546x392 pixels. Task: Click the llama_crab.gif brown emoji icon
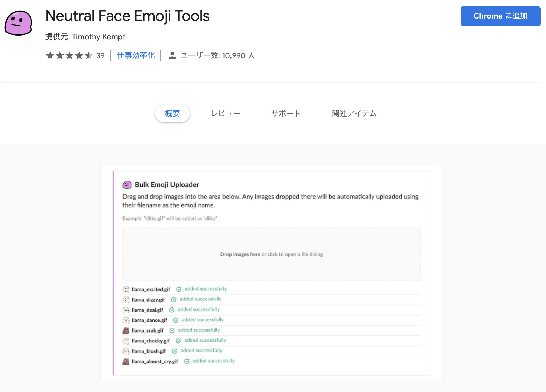(126, 330)
